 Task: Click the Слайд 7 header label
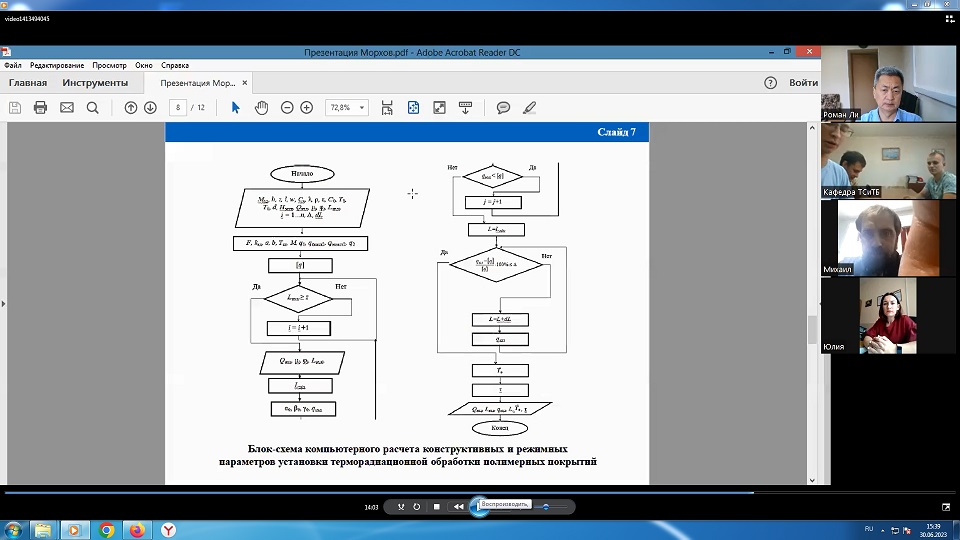pyautogui.click(x=616, y=132)
